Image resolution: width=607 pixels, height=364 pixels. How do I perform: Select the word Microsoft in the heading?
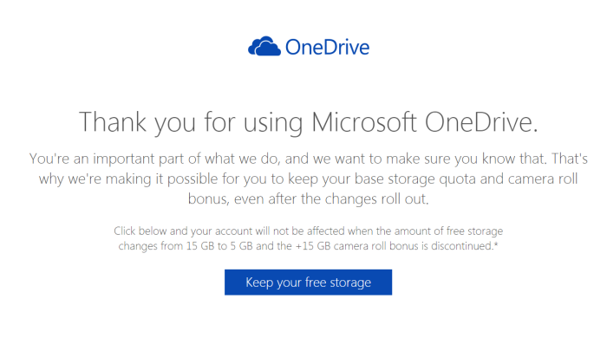coord(364,122)
